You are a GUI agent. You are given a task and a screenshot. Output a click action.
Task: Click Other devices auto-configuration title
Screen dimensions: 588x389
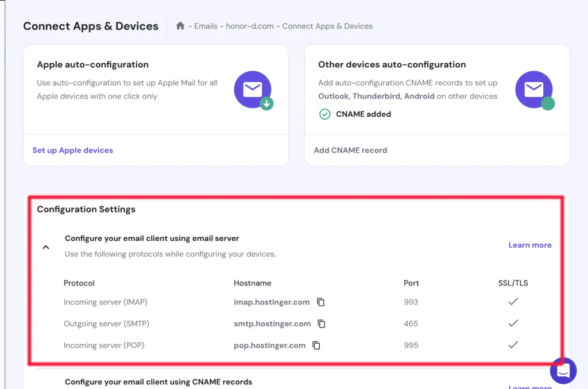coord(392,64)
